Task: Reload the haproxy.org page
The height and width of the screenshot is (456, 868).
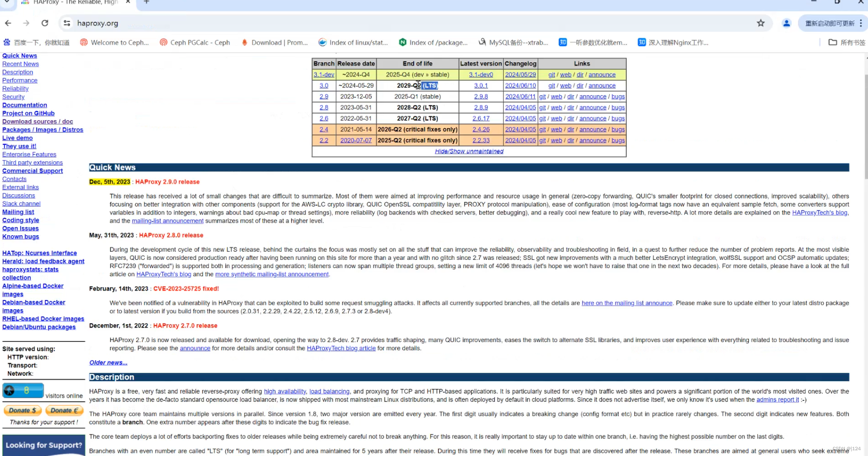Action: click(x=45, y=23)
